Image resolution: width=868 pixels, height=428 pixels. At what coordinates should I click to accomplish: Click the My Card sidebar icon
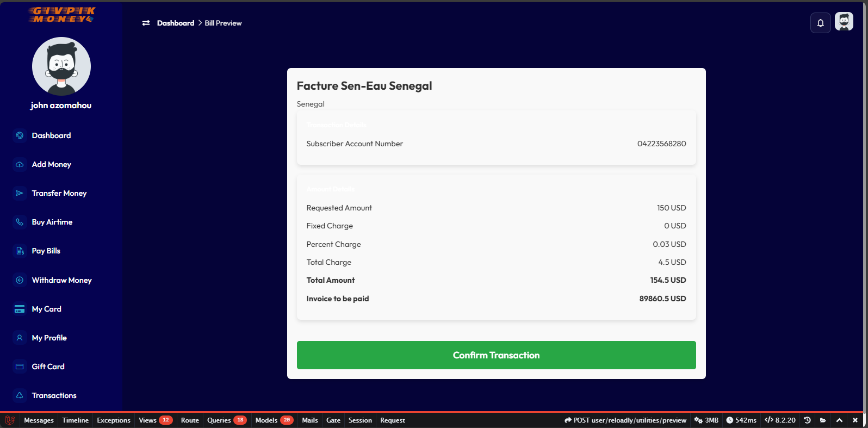pyautogui.click(x=20, y=309)
